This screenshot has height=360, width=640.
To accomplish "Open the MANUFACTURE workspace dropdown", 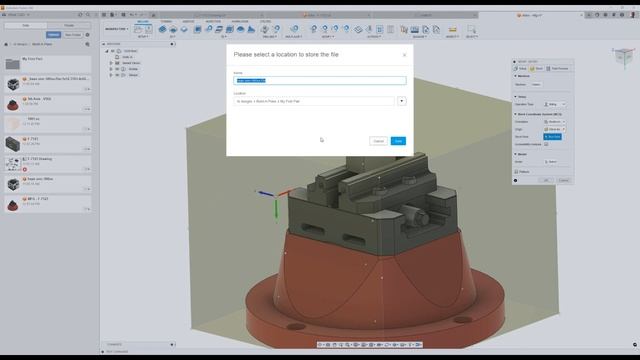I will (x=116, y=29).
